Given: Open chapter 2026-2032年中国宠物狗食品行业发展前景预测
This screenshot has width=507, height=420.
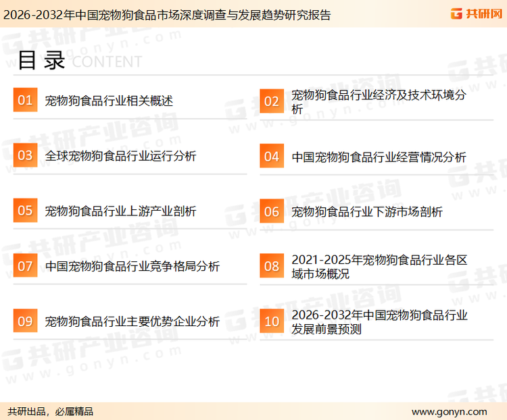Looking at the screenshot, I should click(379, 322).
